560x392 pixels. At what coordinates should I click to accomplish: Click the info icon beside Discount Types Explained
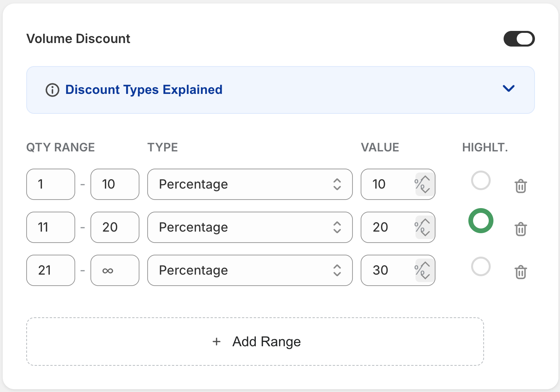pos(52,90)
